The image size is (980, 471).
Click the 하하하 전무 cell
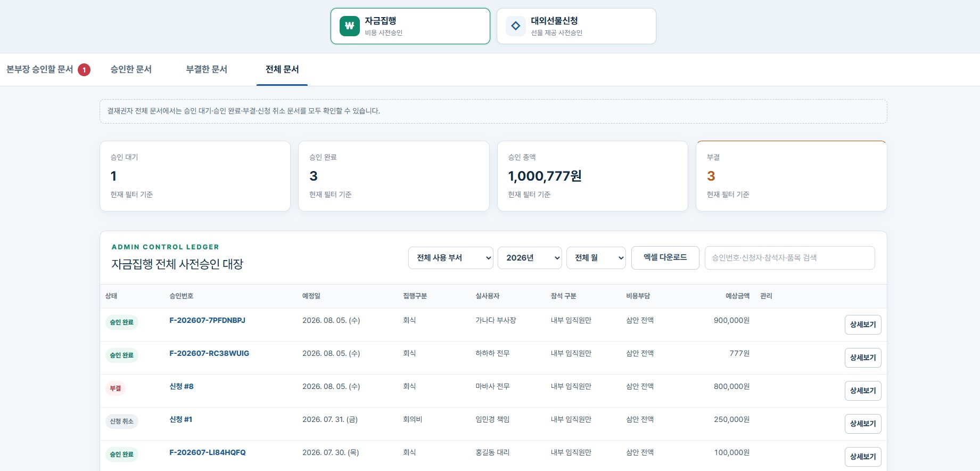coord(492,353)
